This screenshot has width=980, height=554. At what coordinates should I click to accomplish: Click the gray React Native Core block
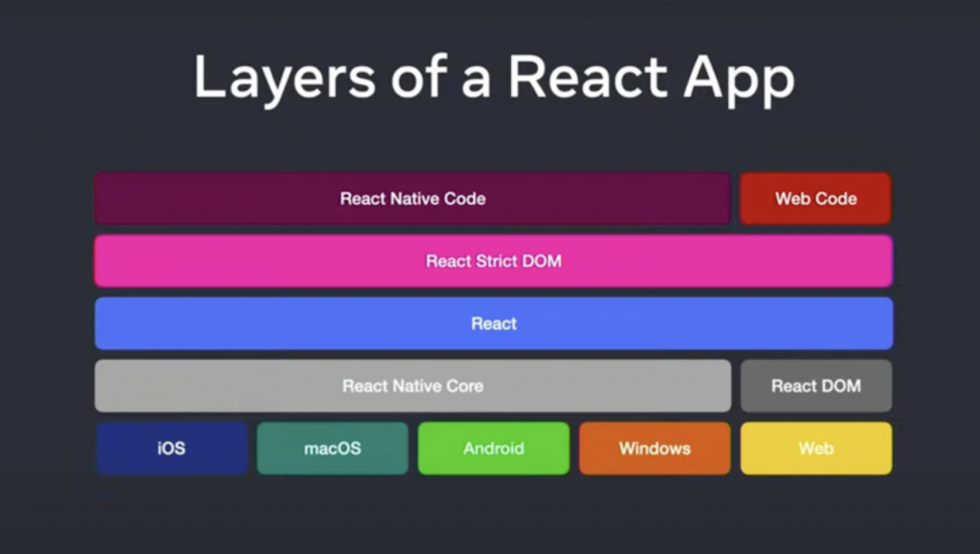[412, 386]
